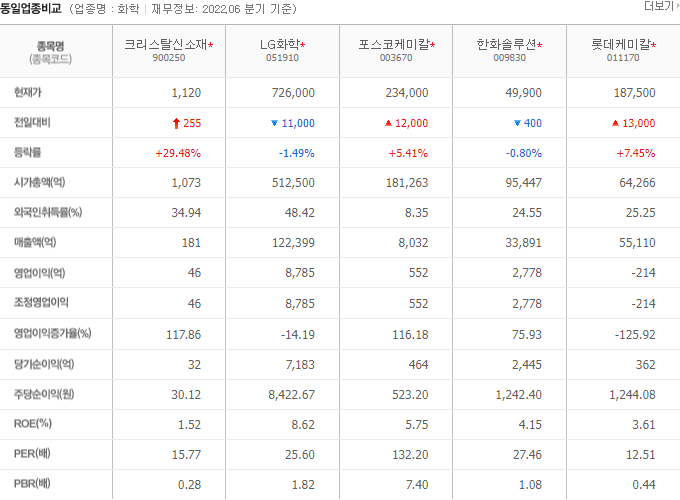Open 포스코케미칼 stock link
Viewport: 680px width, 500px height.
tap(394, 44)
